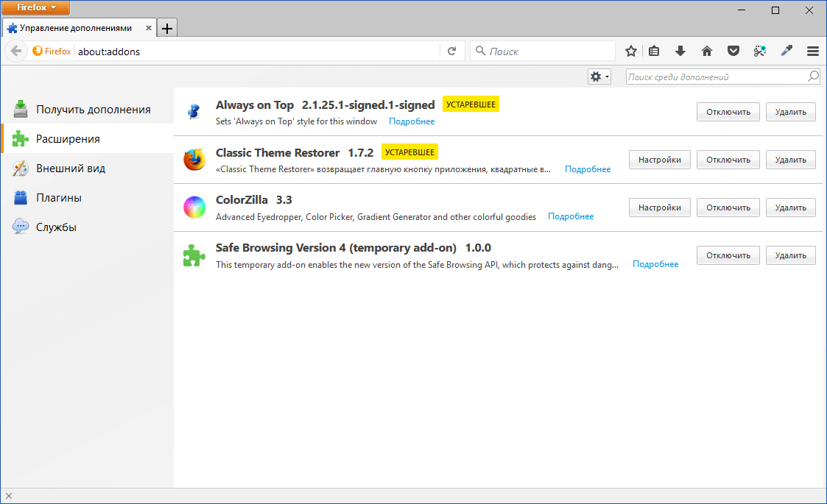
Task: Open Подробнее link for Safe Browsing
Action: (x=655, y=264)
